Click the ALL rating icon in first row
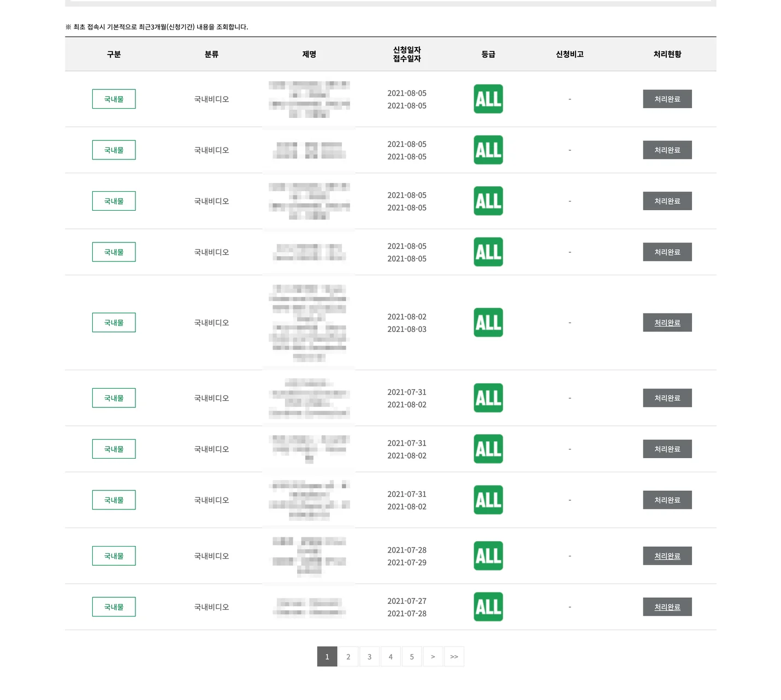781x700 pixels. point(488,99)
